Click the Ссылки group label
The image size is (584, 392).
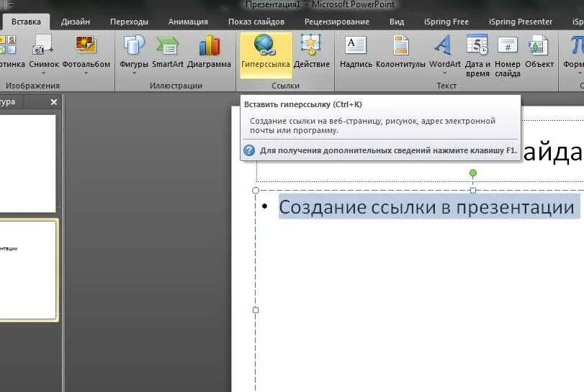(285, 86)
